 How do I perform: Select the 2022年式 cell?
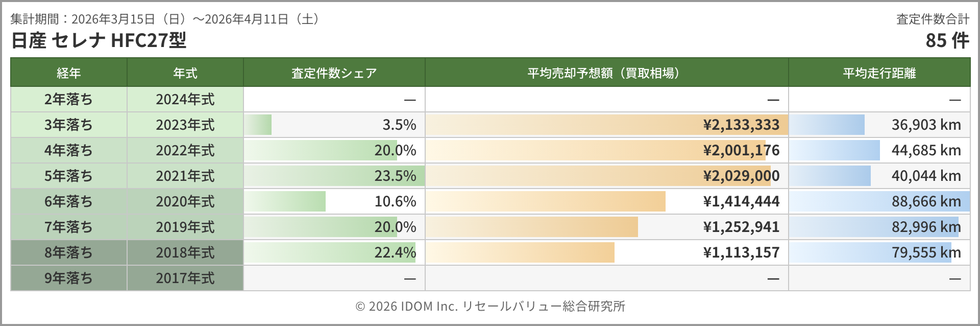coord(185,150)
